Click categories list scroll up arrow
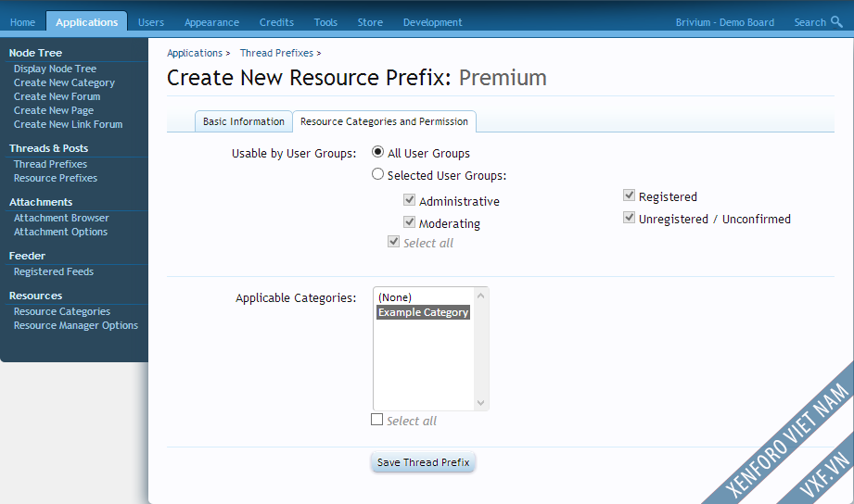Image resolution: width=854 pixels, height=504 pixels. click(480, 296)
